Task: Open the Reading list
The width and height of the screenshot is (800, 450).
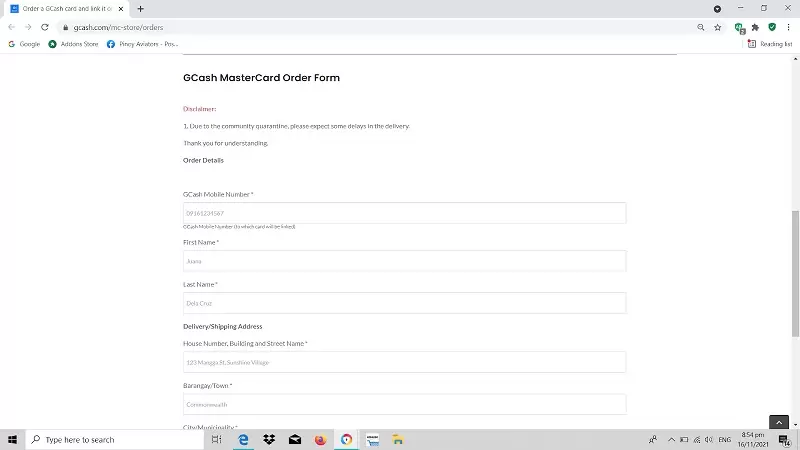Action: tap(770, 44)
